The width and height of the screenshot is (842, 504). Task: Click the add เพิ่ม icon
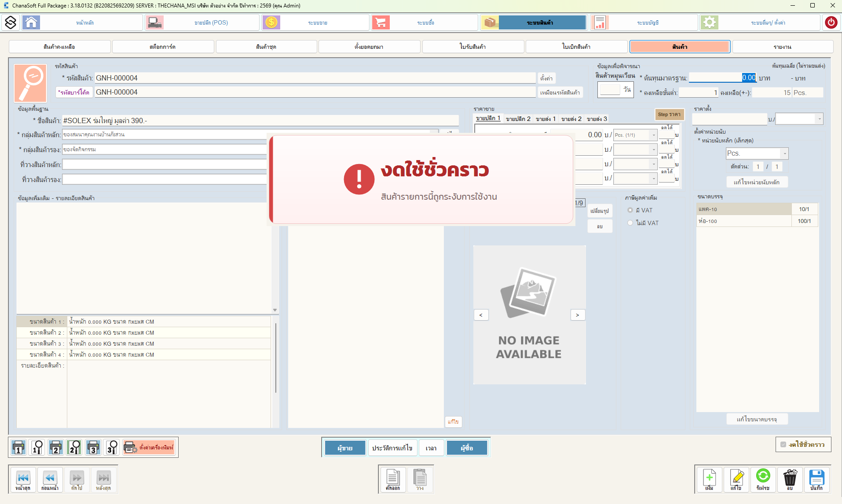(709, 480)
